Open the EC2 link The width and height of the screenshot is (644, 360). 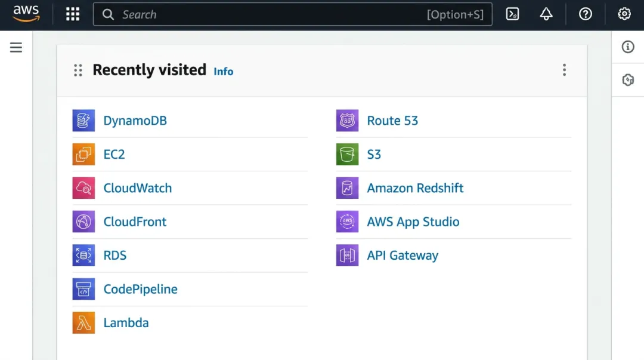click(114, 154)
